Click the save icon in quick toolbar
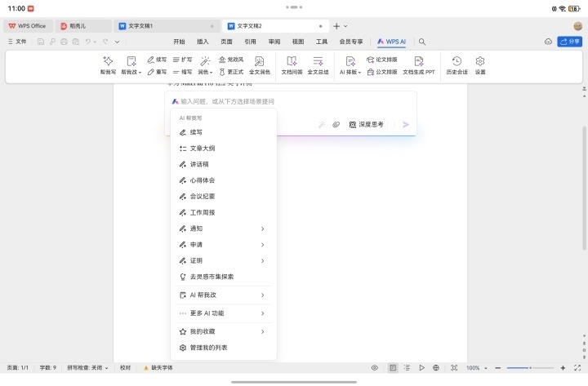 click(41, 42)
